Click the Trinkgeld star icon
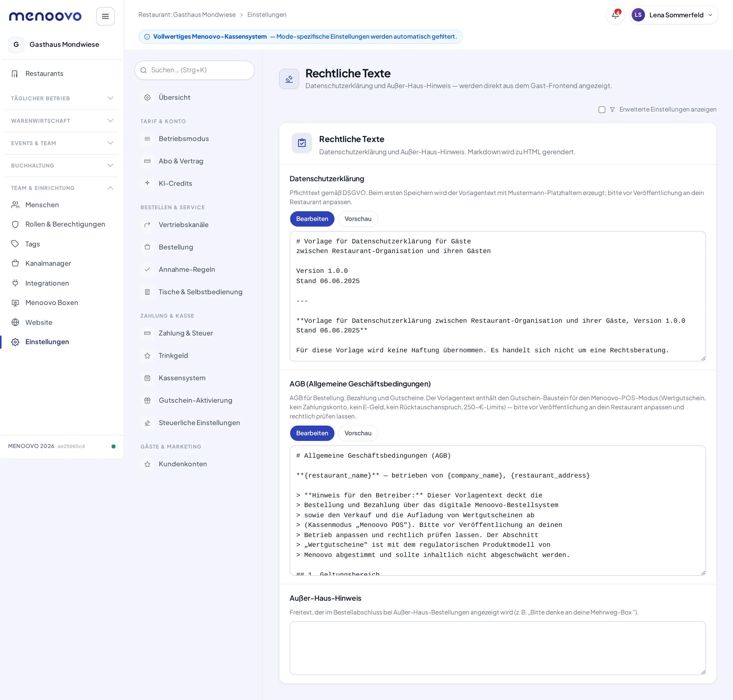 click(147, 356)
